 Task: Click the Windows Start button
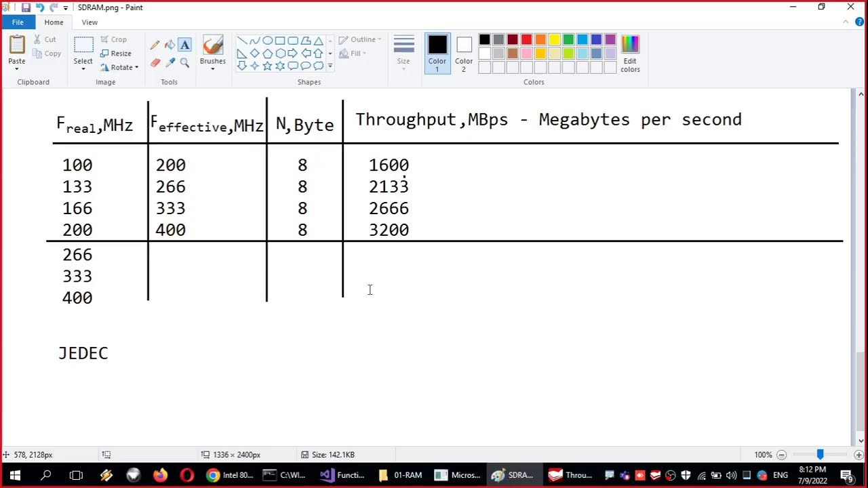15,475
